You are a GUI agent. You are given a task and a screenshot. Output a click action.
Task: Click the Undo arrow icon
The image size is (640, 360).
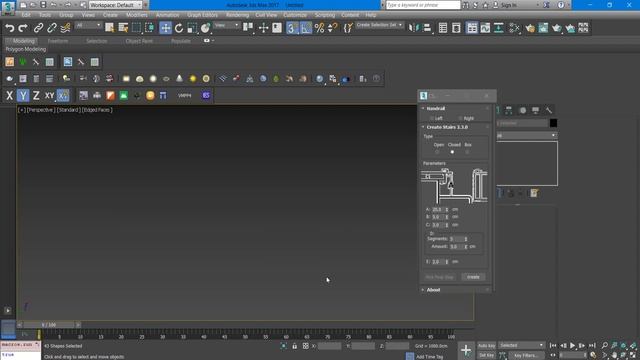point(9,28)
